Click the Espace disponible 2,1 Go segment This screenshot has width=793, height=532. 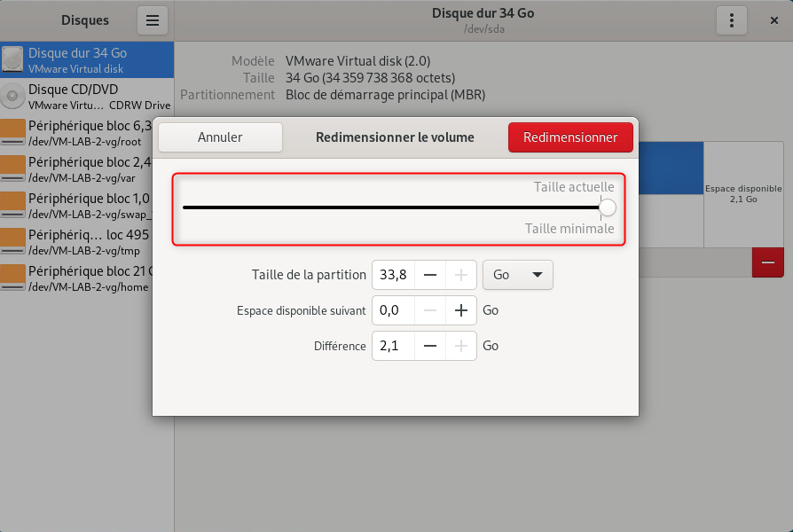743,192
